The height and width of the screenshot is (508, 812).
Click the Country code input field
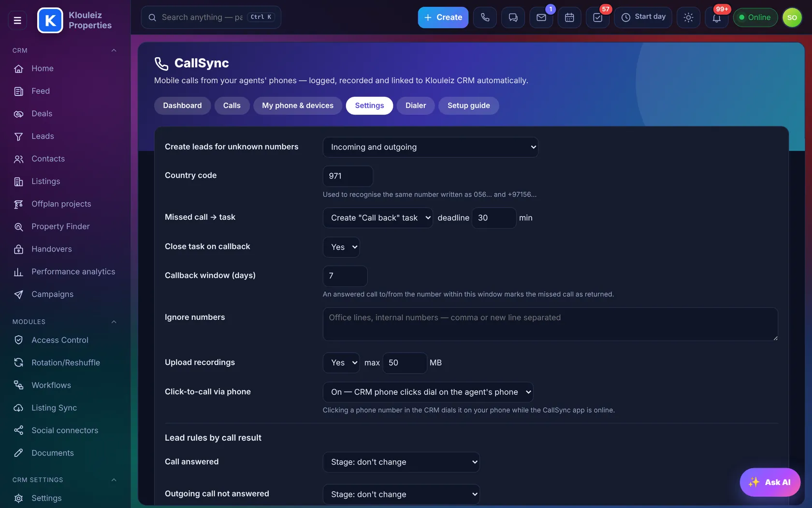coord(348,176)
